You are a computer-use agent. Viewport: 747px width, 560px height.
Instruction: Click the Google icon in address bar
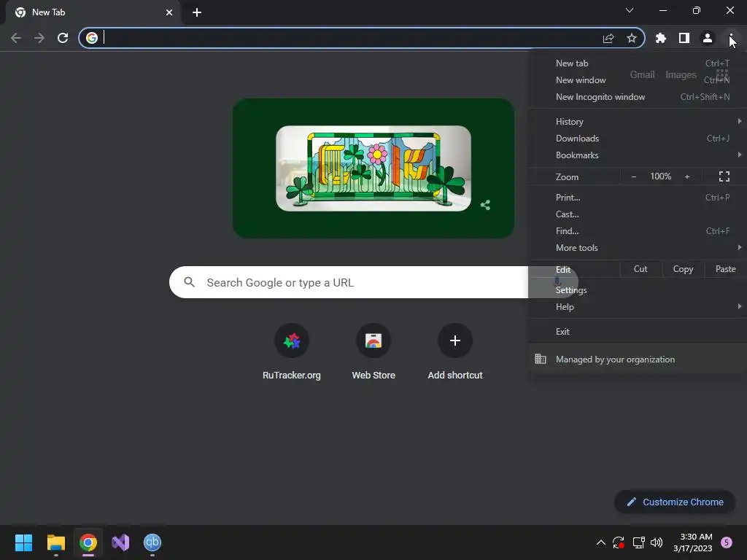click(x=92, y=38)
